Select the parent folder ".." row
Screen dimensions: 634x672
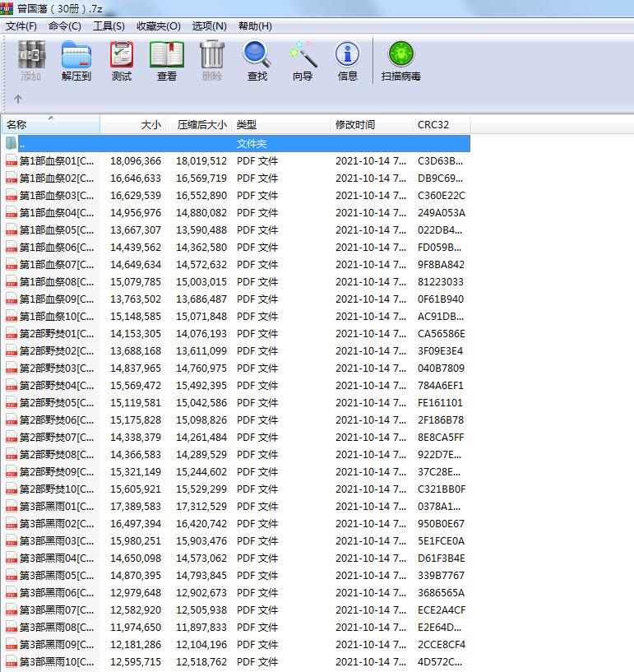coord(237,143)
